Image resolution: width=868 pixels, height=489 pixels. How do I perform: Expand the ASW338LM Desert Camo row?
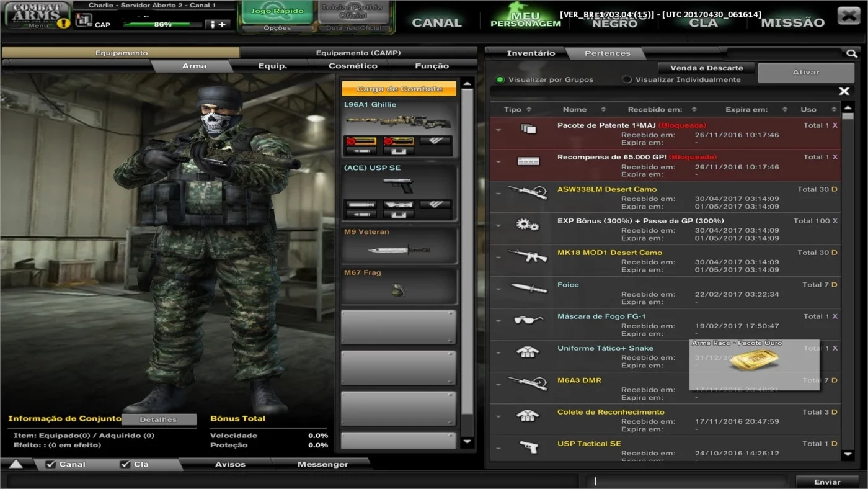498,194
